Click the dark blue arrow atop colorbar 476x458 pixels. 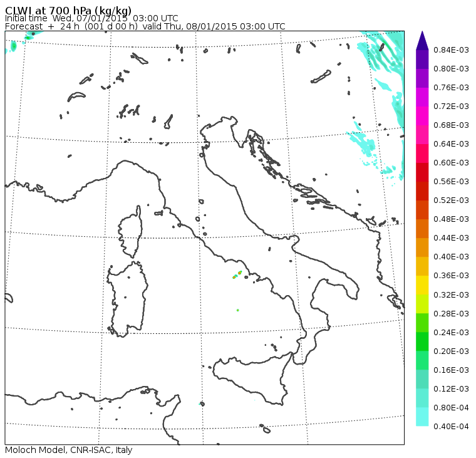pyautogui.click(x=422, y=41)
